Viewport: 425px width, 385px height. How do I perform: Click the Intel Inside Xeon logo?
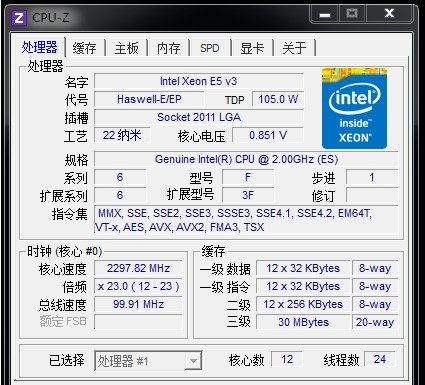coord(354,108)
